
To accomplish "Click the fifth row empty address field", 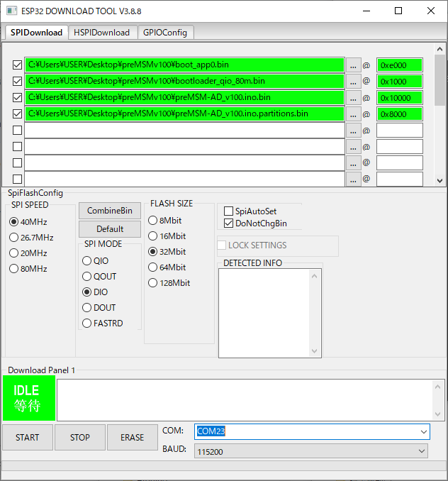I will [x=400, y=131].
